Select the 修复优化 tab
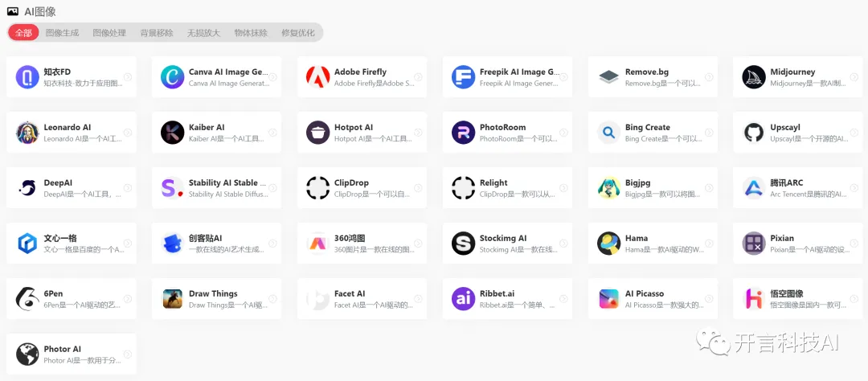868x381 pixels. (x=298, y=33)
